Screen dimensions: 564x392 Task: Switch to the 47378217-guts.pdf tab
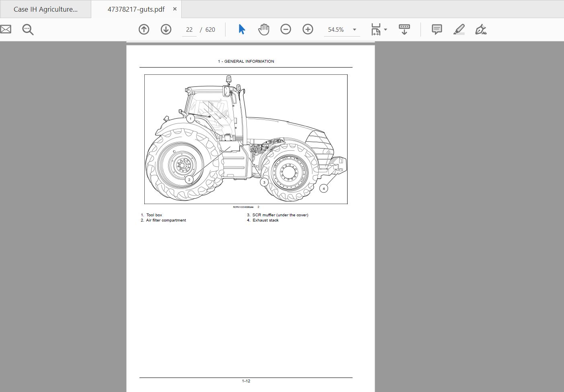pos(133,9)
